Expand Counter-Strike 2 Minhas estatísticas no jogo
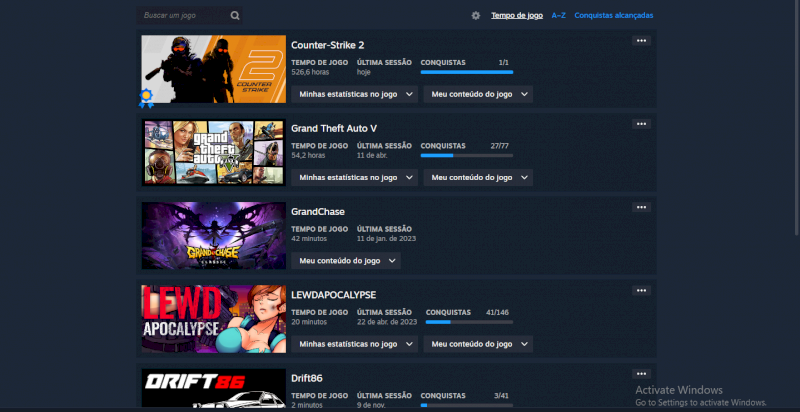 355,94
